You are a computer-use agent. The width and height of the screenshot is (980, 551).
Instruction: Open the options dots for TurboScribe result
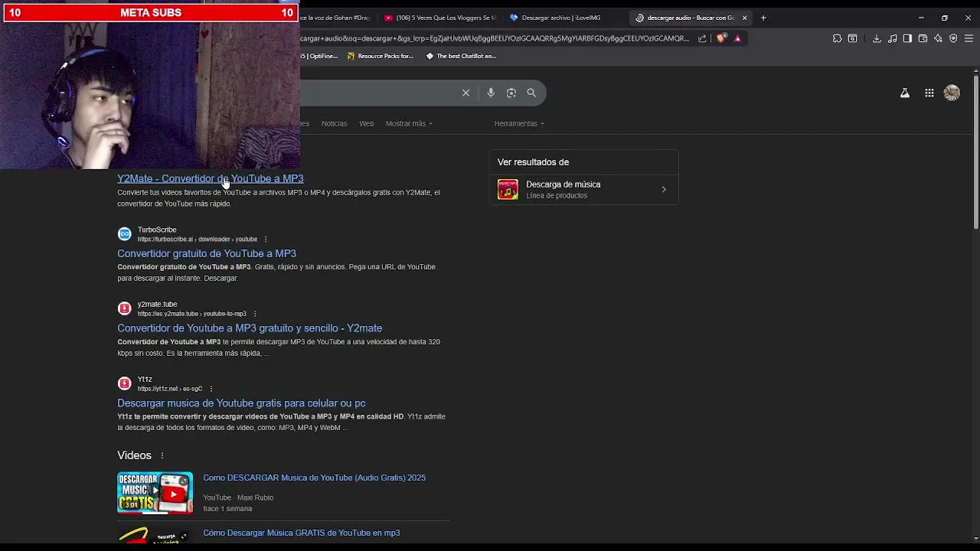click(x=266, y=240)
